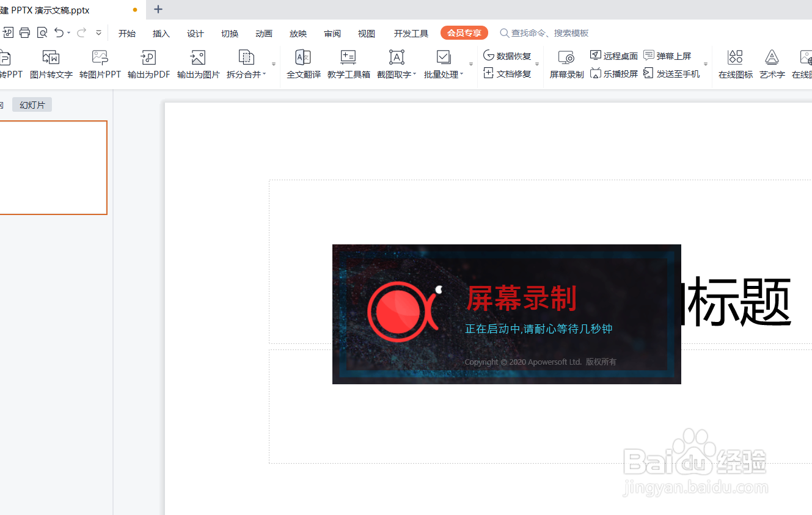The image size is (812, 515).
Task: Select the 视图 tab
Action: tap(367, 34)
